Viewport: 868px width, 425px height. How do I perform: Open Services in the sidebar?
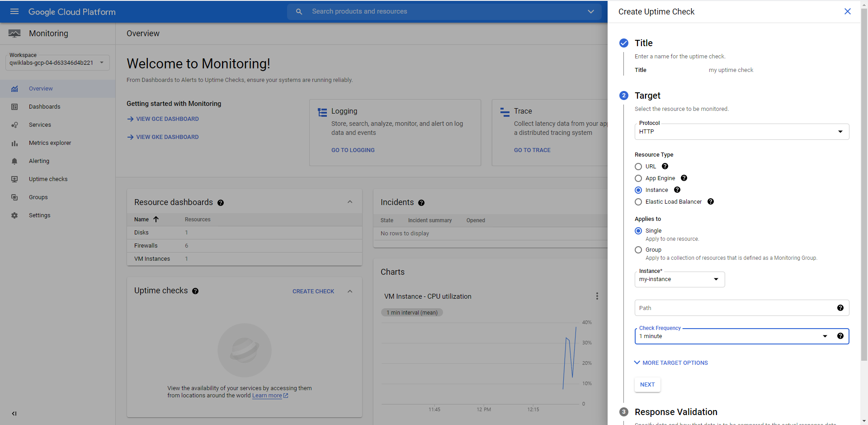(57, 125)
